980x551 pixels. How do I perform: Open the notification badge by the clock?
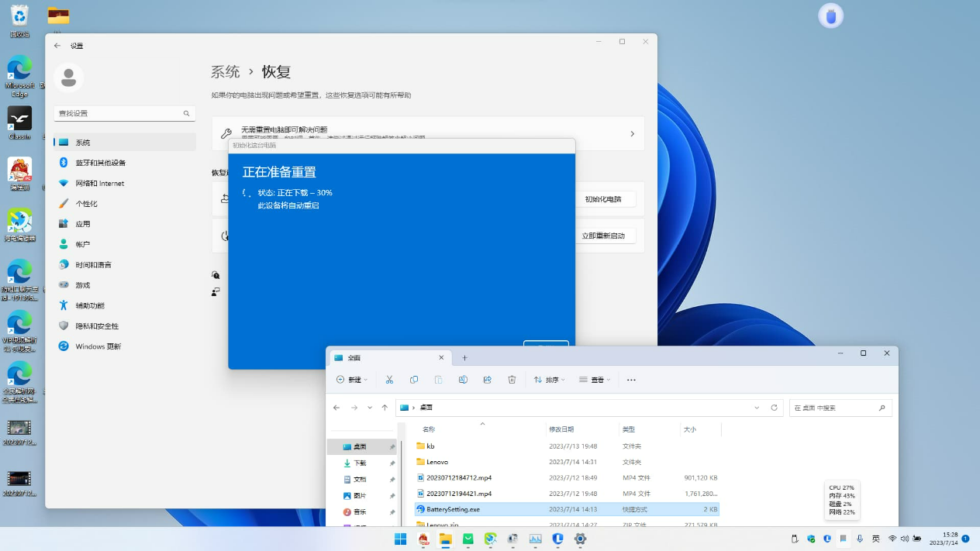pyautogui.click(x=966, y=539)
